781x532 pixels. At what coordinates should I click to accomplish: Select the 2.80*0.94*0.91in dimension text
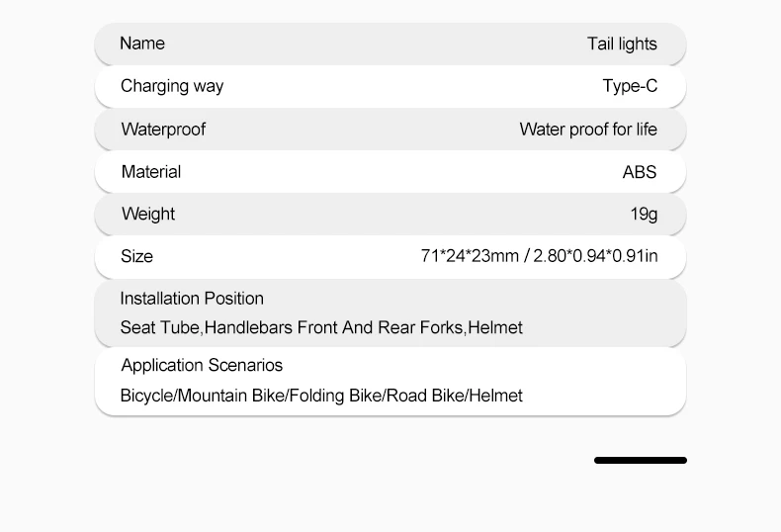[x=595, y=257]
